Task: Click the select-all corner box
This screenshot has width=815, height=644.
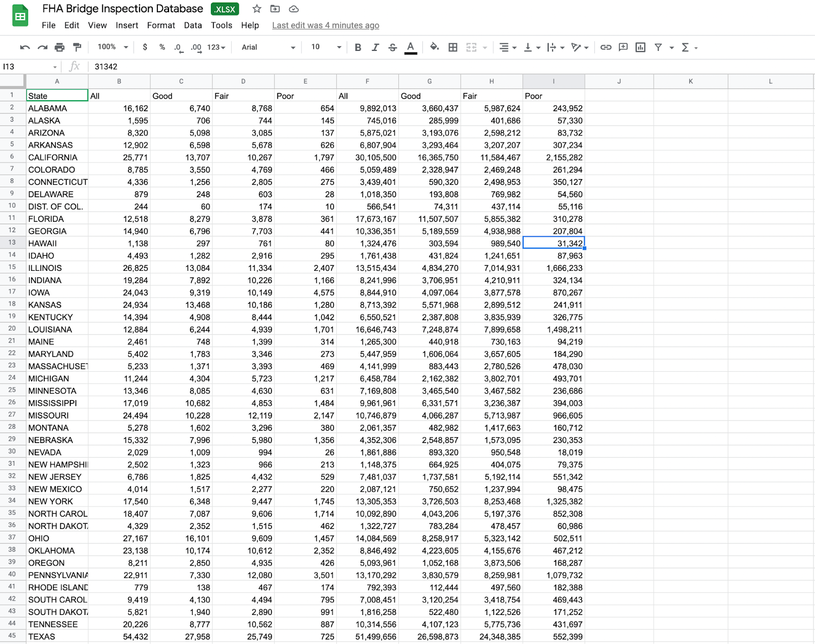Action: (12, 81)
